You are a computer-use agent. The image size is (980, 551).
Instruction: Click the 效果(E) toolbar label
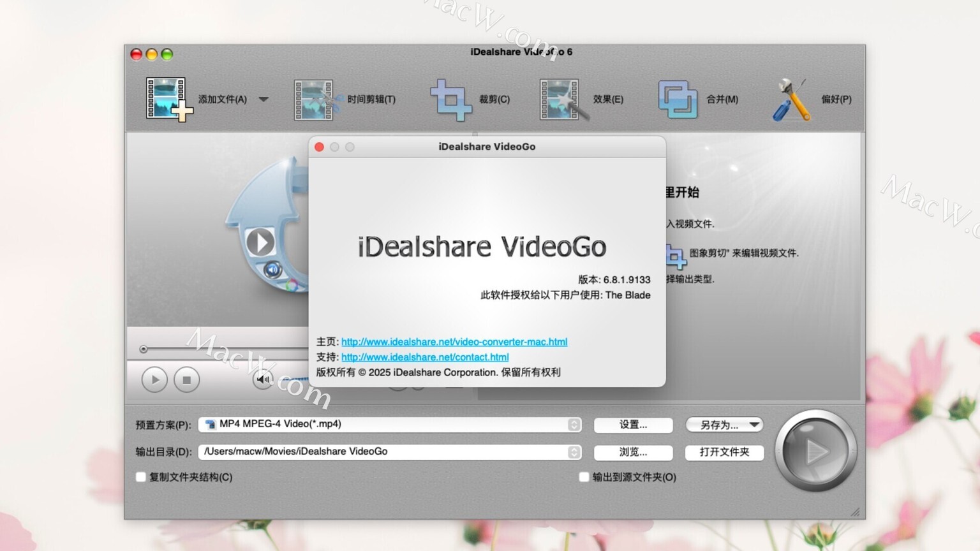click(608, 99)
